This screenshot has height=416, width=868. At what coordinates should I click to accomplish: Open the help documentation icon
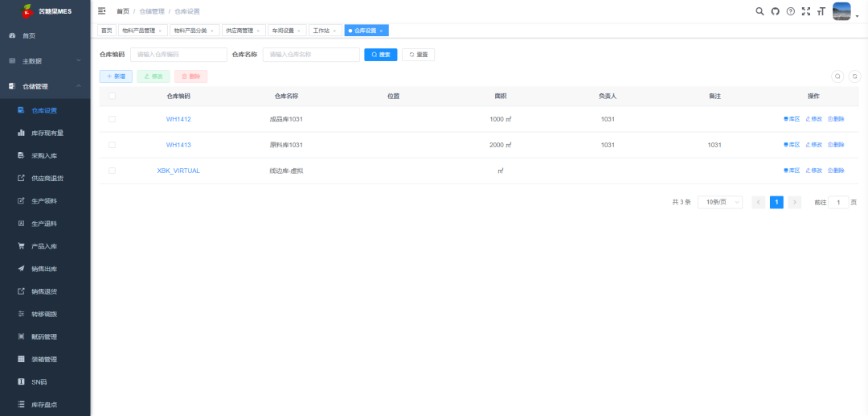[x=790, y=11]
